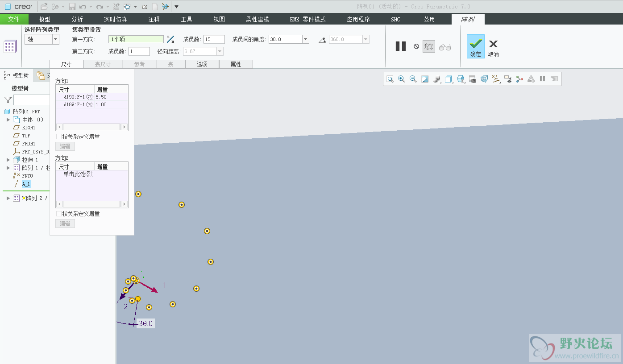The height and width of the screenshot is (364, 623).
Task: Open the 文件 menu
Action: 14,19
